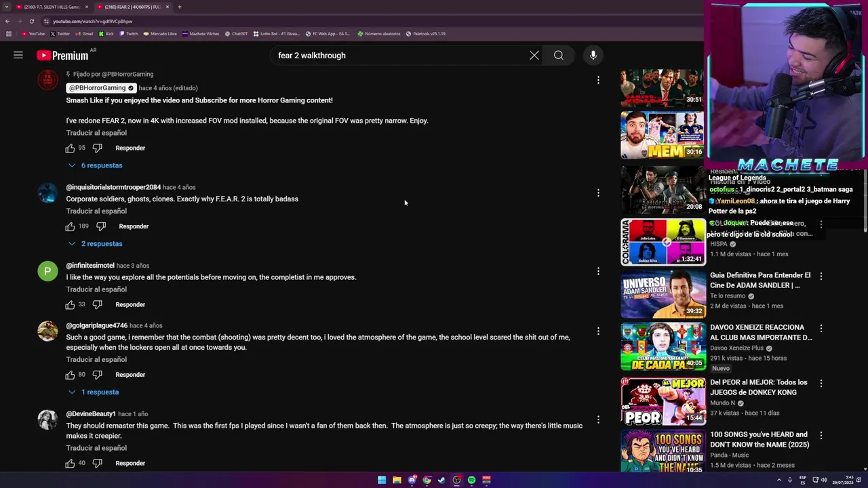This screenshot has height=488, width=868.
Task: Open Twitch bookmark in bookmarks bar
Action: 128,33
